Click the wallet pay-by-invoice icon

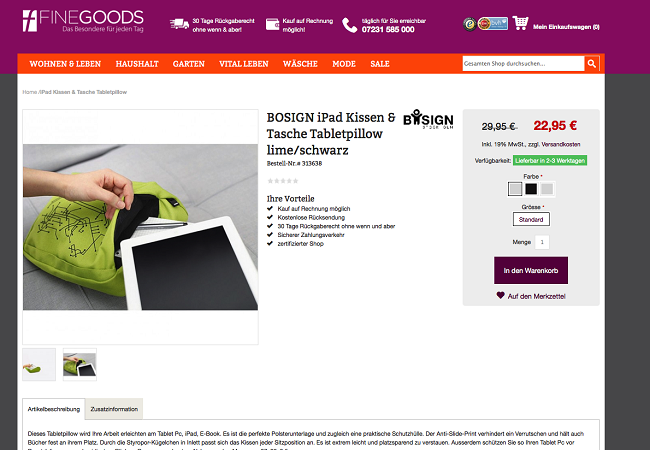coord(272,24)
